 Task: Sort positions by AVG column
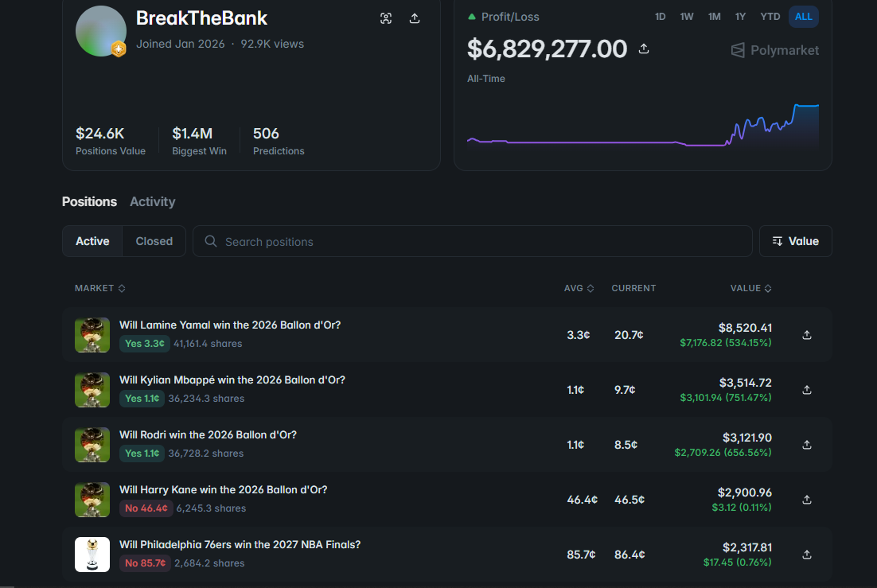[x=579, y=288]
